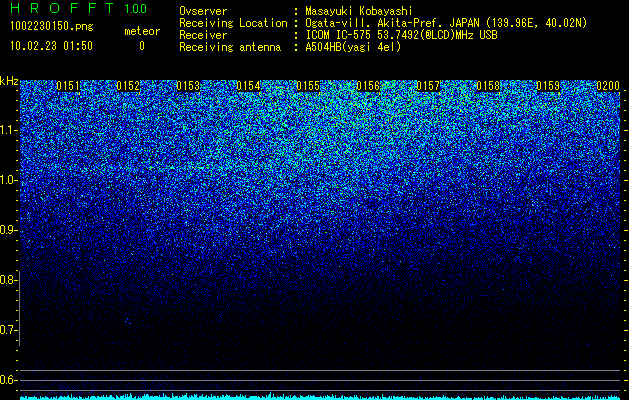Viewport: 629px width, 400px height.
Task: Click the meteor label
Action: 142,31
